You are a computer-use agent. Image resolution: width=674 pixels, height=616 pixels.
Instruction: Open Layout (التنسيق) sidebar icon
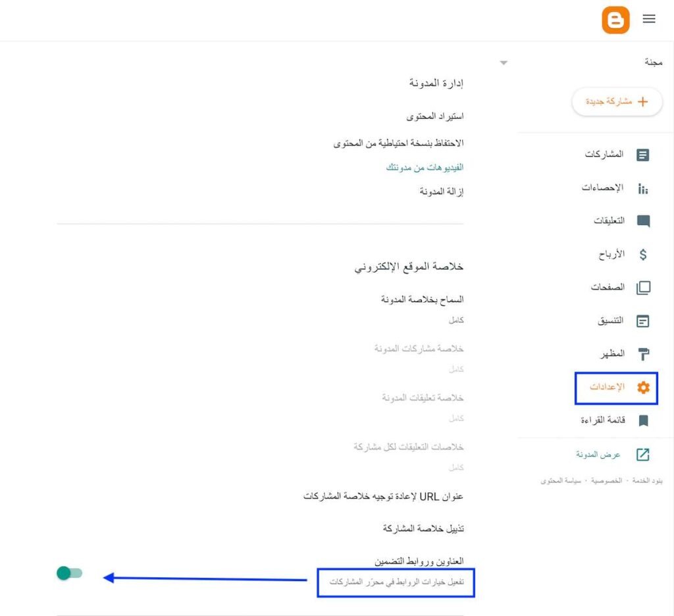pyautogui.click(x=643, y=321)
